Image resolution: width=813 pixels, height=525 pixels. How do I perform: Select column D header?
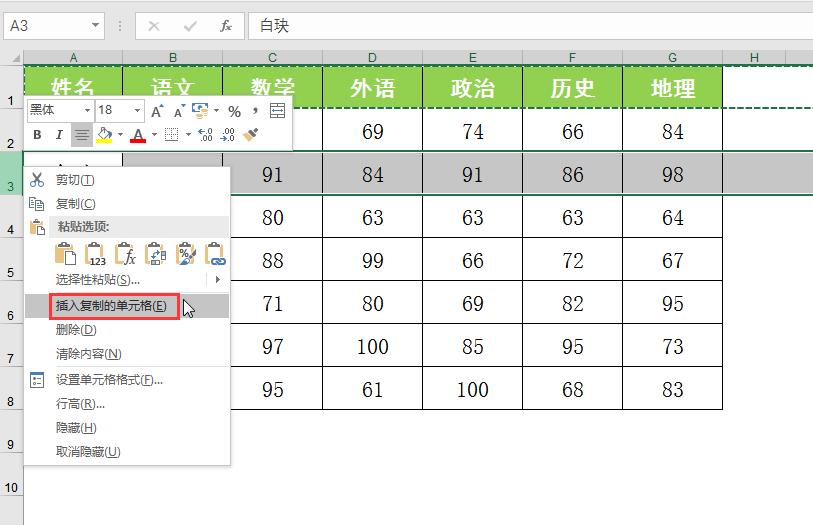tap(372, 58)
